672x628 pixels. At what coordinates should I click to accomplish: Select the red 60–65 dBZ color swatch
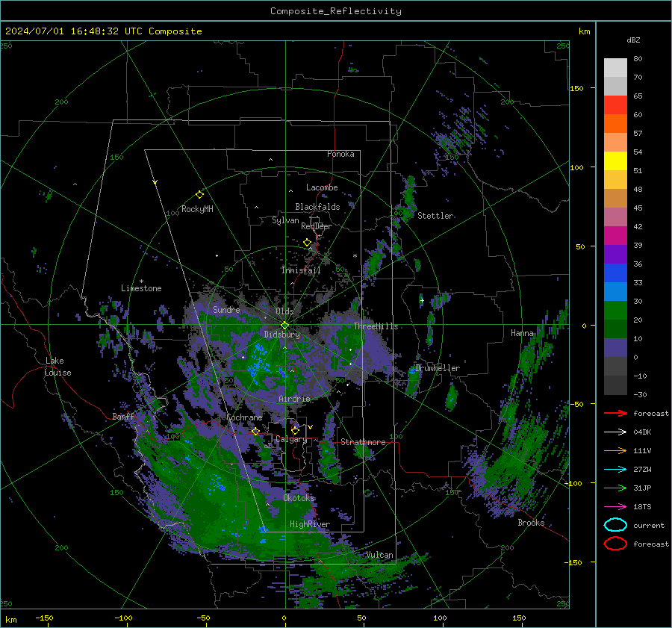click(x=615, y=105)
